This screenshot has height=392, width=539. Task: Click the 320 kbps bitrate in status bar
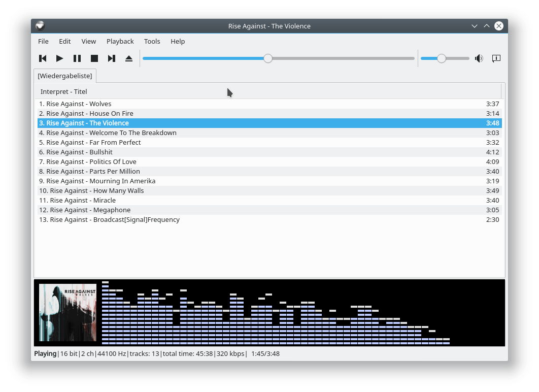(x=230, y=353)
